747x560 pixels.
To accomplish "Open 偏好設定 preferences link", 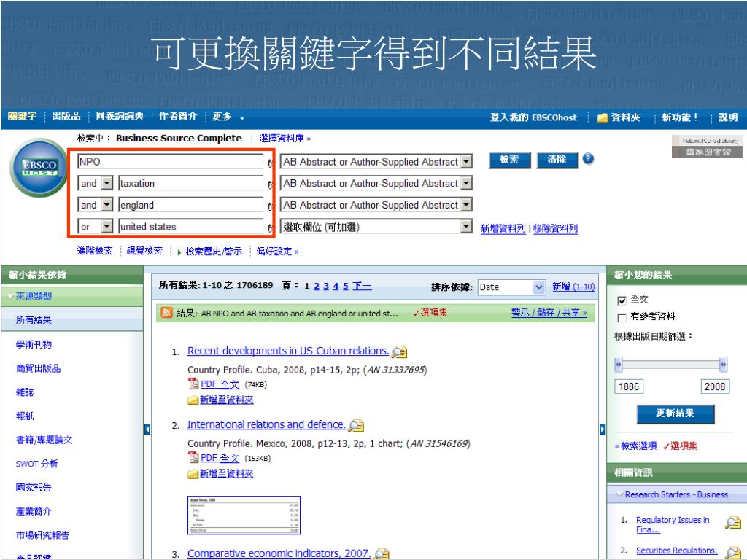I will pos(277,251).
